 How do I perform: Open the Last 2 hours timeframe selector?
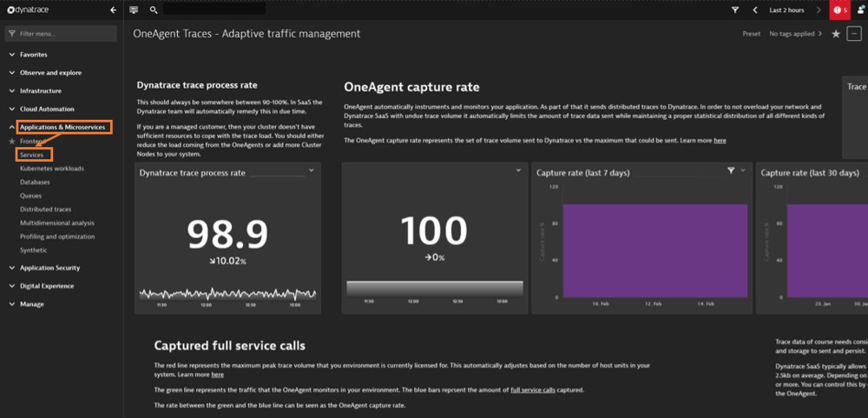click(x=786, y=10)
